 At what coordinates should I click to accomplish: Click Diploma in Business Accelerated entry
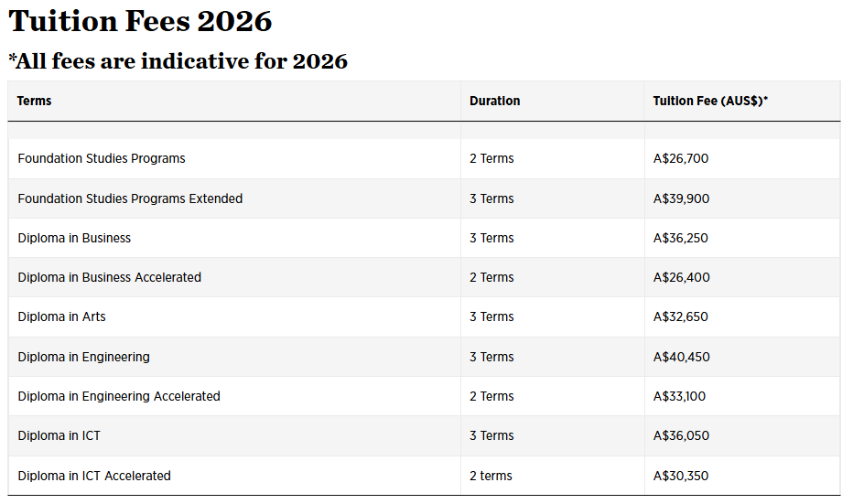(x=109, y=277)
